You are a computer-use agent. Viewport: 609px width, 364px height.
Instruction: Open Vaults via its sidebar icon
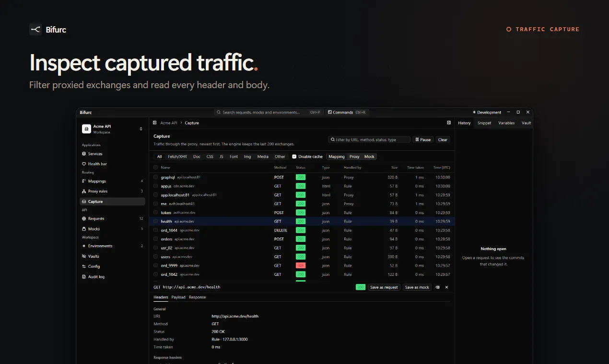(x=84, y=256)
